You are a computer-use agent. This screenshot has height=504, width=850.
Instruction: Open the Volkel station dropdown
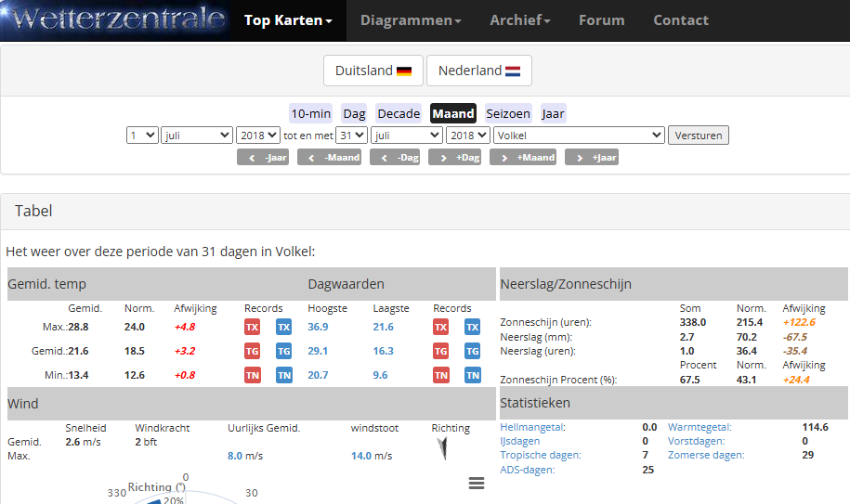[x=578, y=136]
